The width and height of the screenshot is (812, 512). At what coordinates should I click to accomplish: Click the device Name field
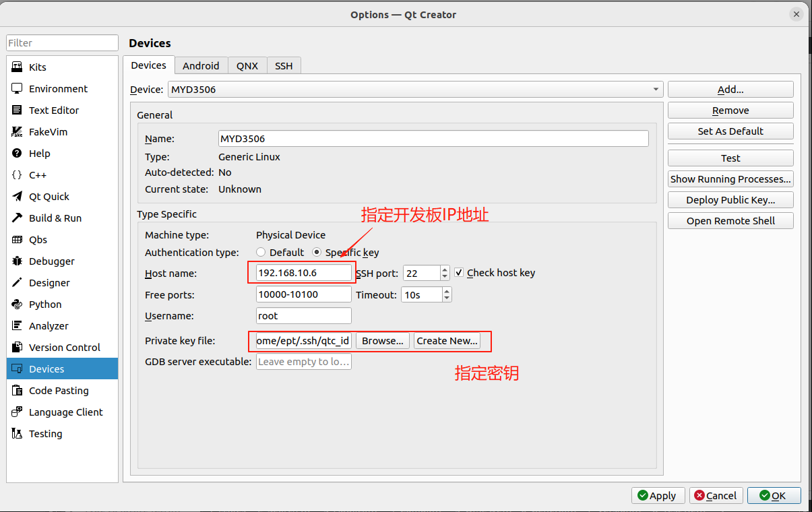(x=433, y=139)
